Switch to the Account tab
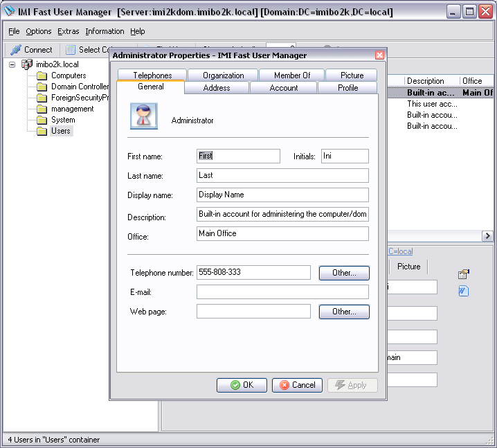Viewport: 497px width, 448px height. (283, 88)
